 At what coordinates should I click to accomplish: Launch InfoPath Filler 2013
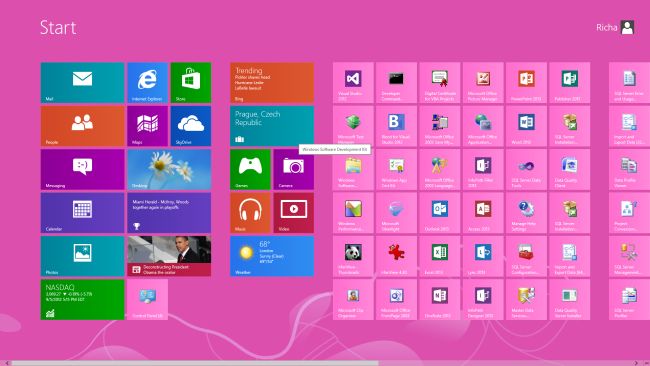pos(483,169)
